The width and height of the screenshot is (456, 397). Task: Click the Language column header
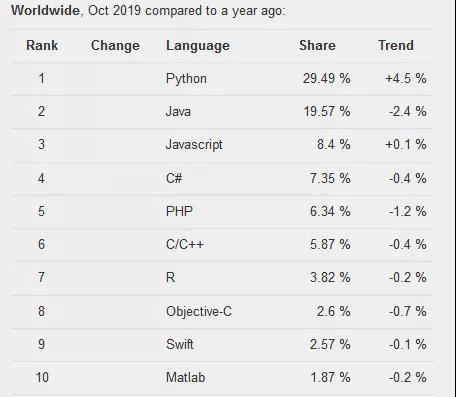pyautogui.click(x=198, y=46)
